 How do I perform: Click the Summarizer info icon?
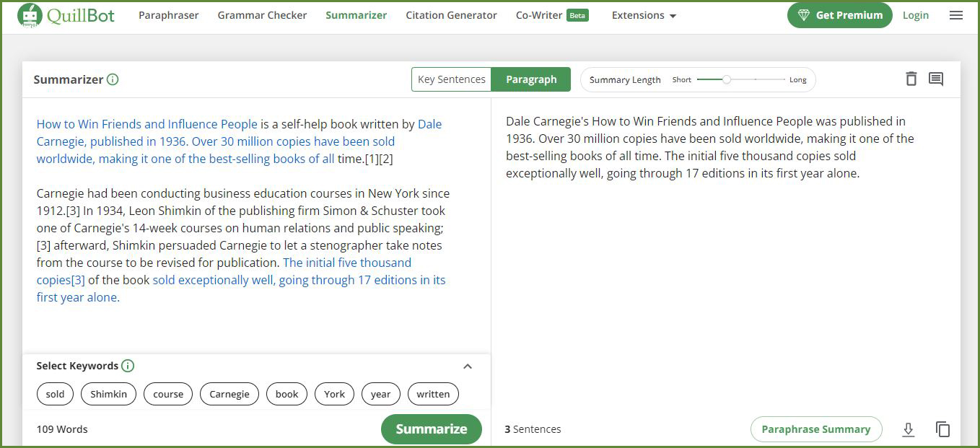[113, 79]
